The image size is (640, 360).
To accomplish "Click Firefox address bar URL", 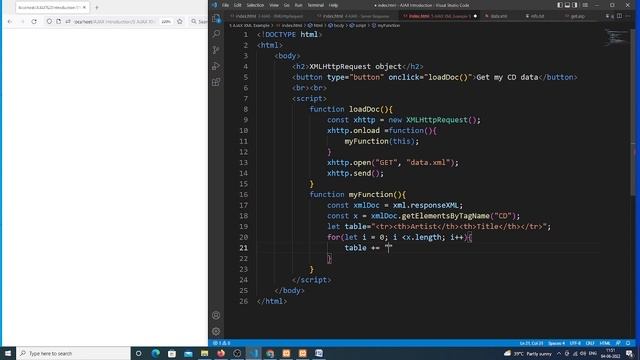I will point(114,21).
